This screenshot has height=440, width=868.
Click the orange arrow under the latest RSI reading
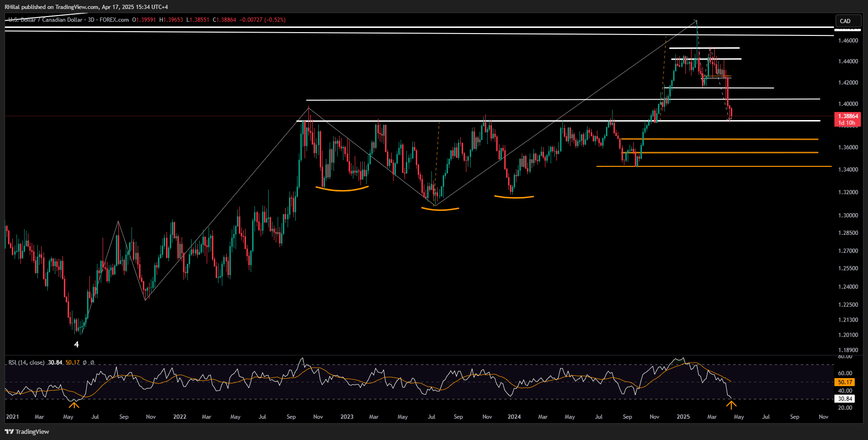[x=731, y=405]
